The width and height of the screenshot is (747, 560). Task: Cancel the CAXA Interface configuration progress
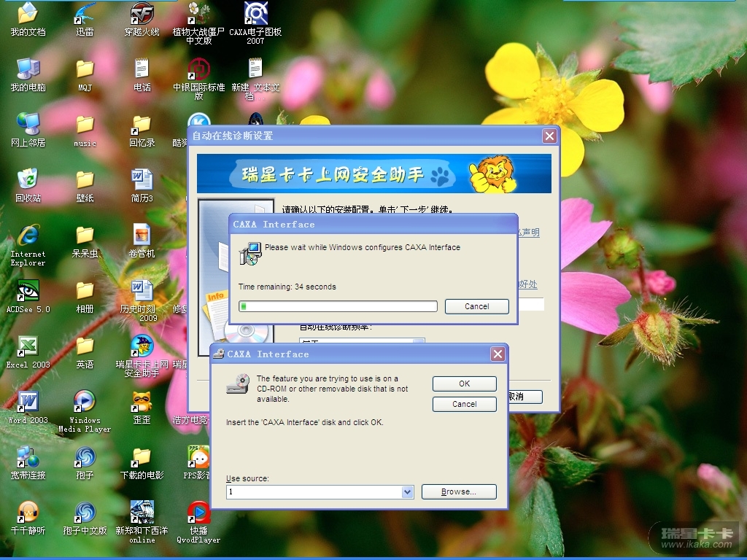coord(477,306)
